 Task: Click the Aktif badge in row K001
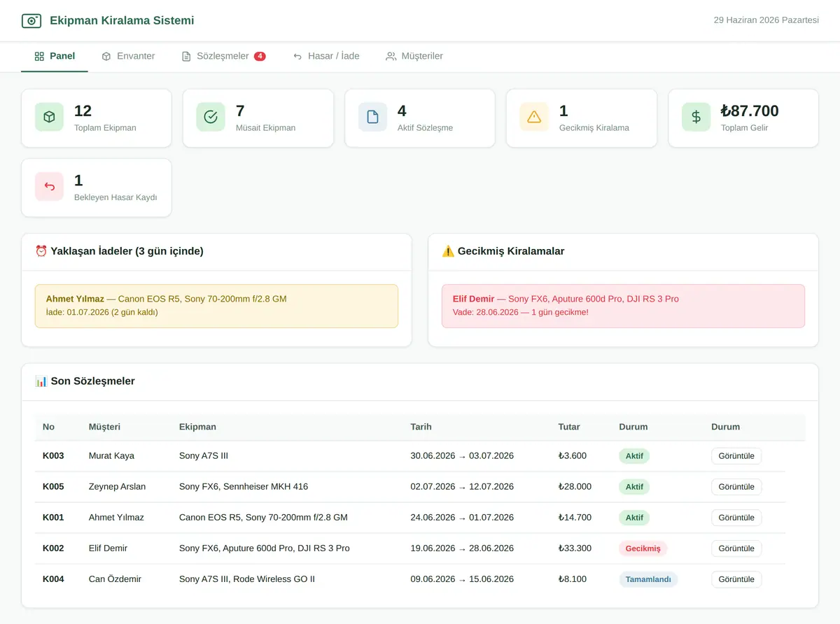point(634,518)
